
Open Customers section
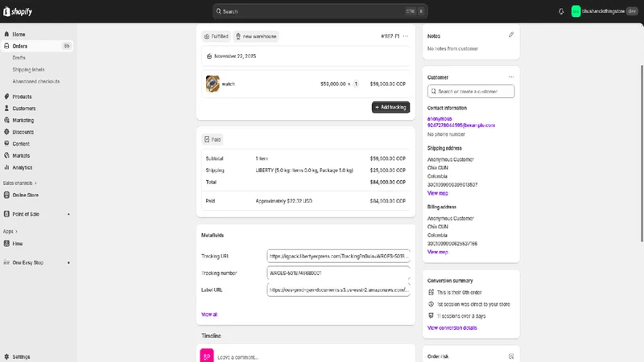[x=24, y=109]
